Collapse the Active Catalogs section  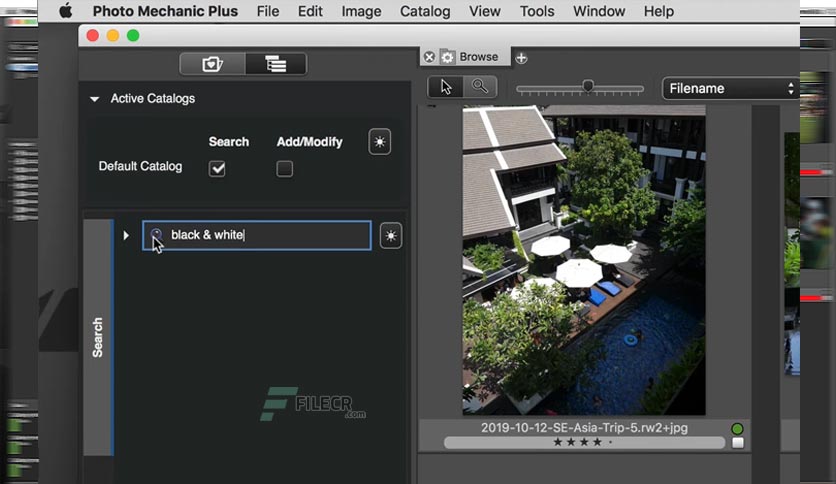point(94,99)
